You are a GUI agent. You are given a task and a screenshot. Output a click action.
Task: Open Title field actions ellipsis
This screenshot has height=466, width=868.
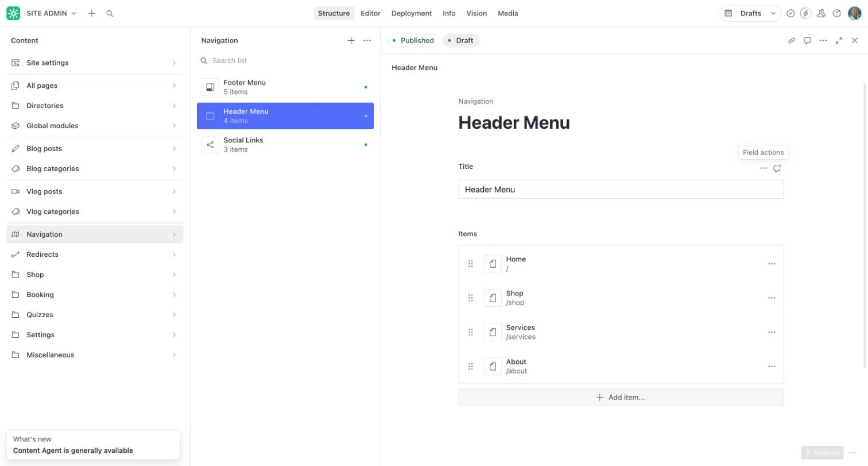coord(763,168)
